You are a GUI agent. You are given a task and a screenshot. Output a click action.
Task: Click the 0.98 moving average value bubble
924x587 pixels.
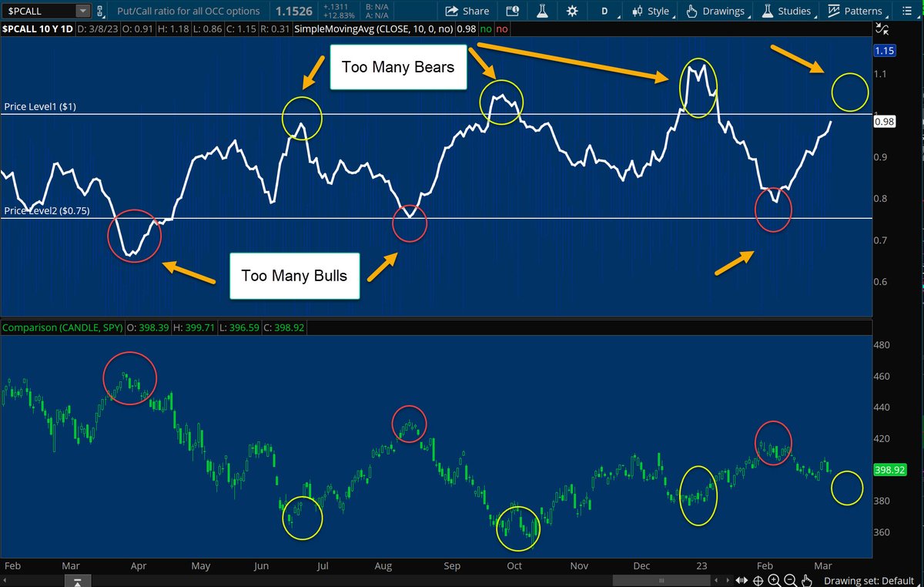(x=884, y=121)
